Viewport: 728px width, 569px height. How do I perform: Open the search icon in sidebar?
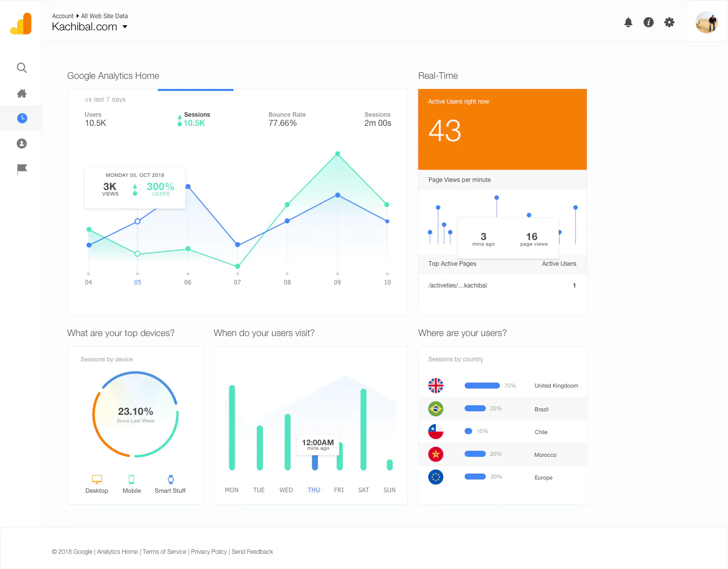point(22,68)
